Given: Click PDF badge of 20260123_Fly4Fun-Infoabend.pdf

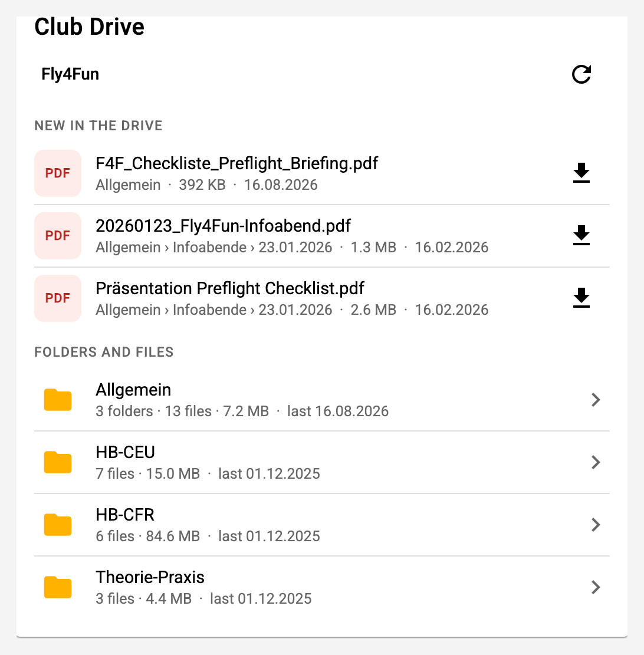Looking at the screenshot, I should 58,236.
